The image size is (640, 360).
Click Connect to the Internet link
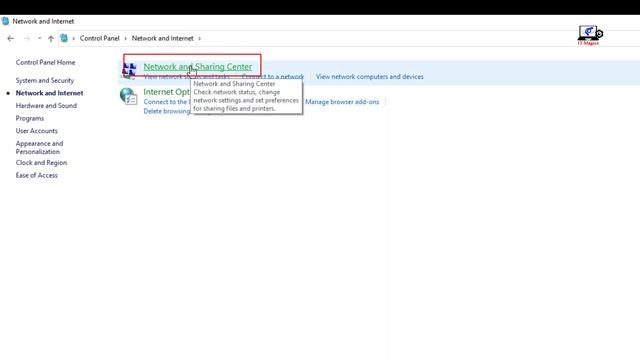click(167, 102)
